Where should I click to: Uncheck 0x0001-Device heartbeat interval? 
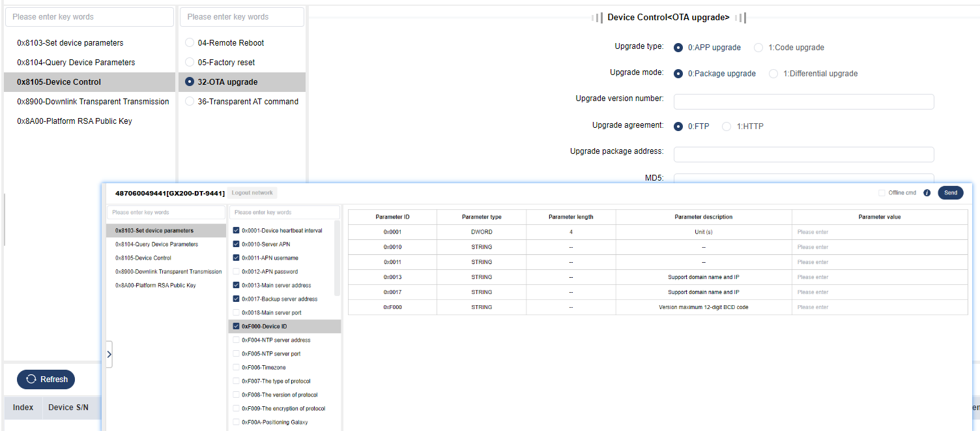(x=237, y=231)
